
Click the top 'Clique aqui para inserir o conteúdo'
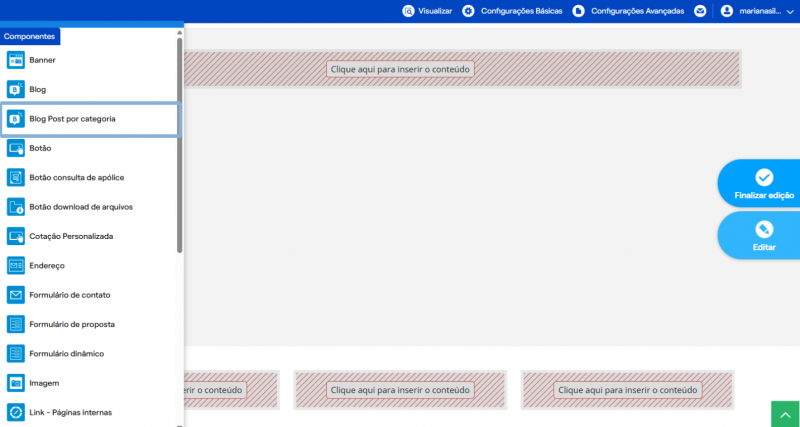400,69
